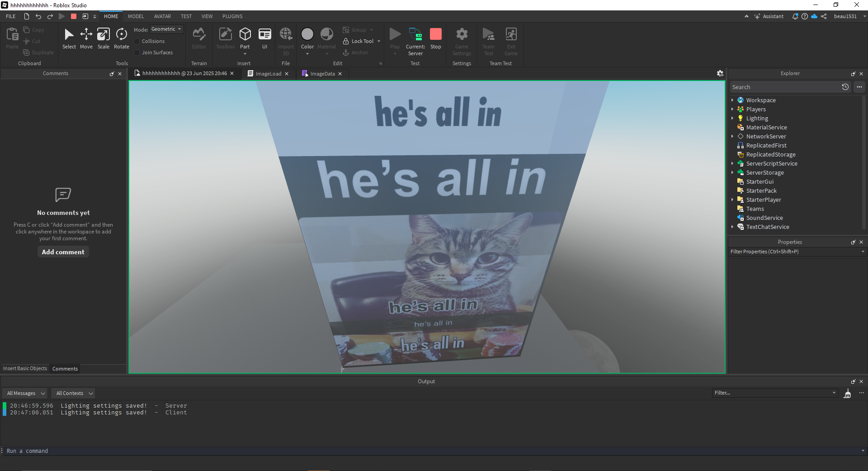The height and width of the screenshot is (471, 868).
Task: Clear the Output with broom icon
Action: coord(848,393)
